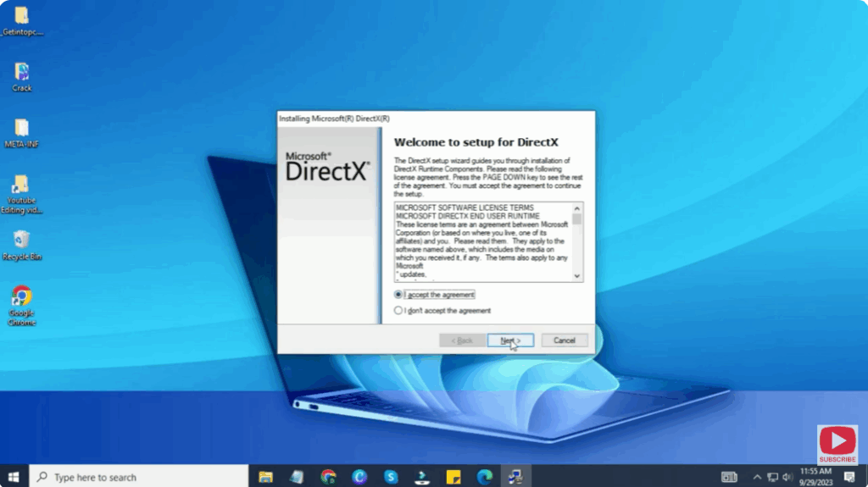Image resolution: width=868 pixels, height=487 pixels.
Task: Select the Google Chrome desktop shortcut
Action: (21, 306)
